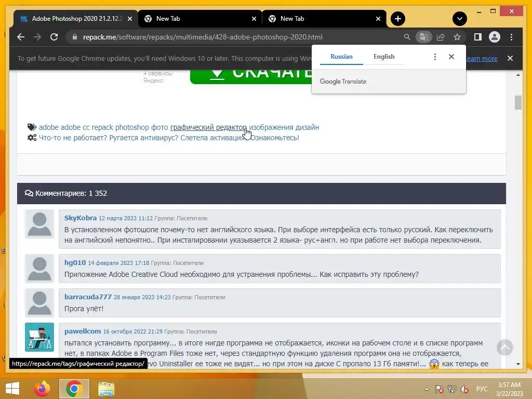Open File Explorer from taskbar
Image resolution: width=532 pixels, height=399 pixels.
point(106,389)
